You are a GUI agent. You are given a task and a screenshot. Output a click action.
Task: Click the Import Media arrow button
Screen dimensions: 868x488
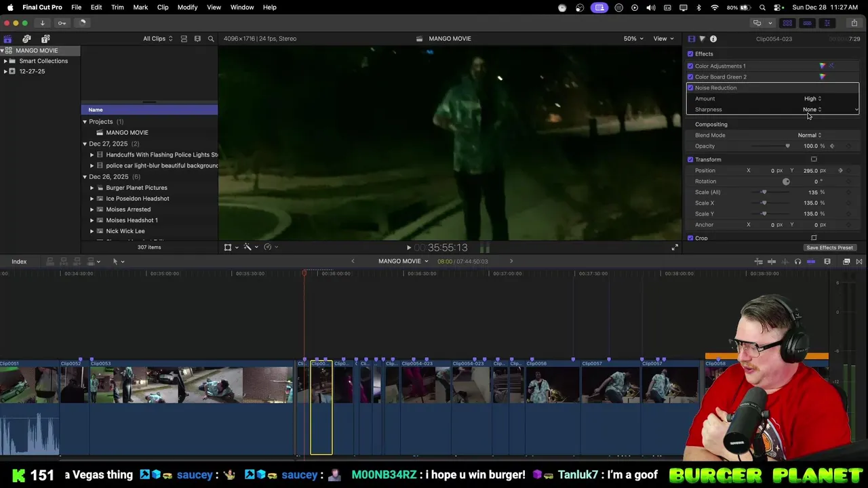tap(42, 23)
